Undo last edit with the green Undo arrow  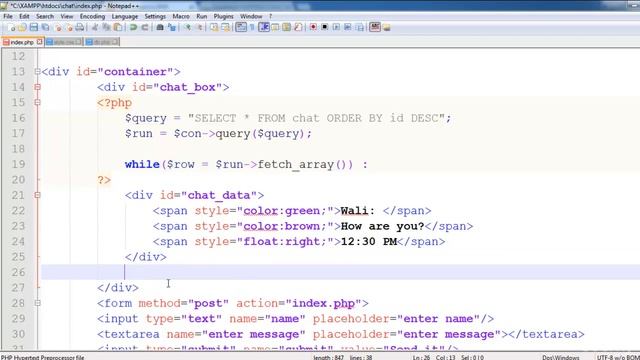(x=133, y=27)
